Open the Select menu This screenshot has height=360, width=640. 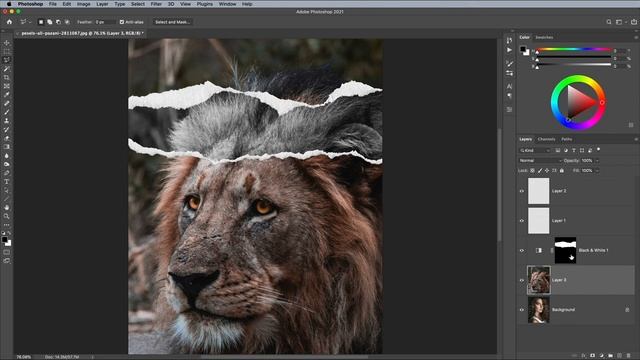(138, 4)
